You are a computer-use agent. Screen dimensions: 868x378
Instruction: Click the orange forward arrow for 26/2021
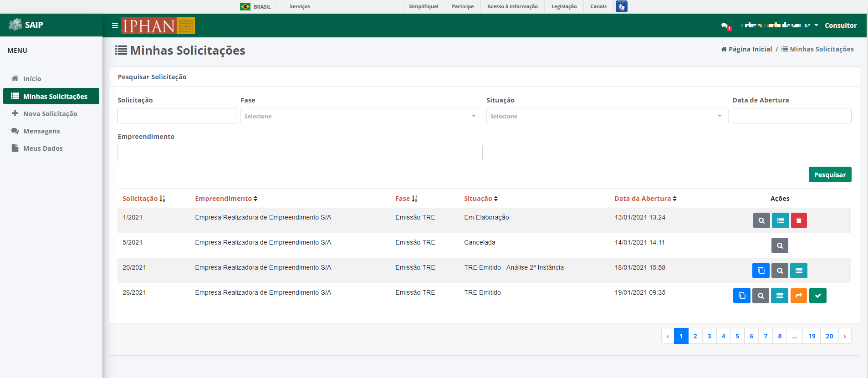(x=799, y=296)
